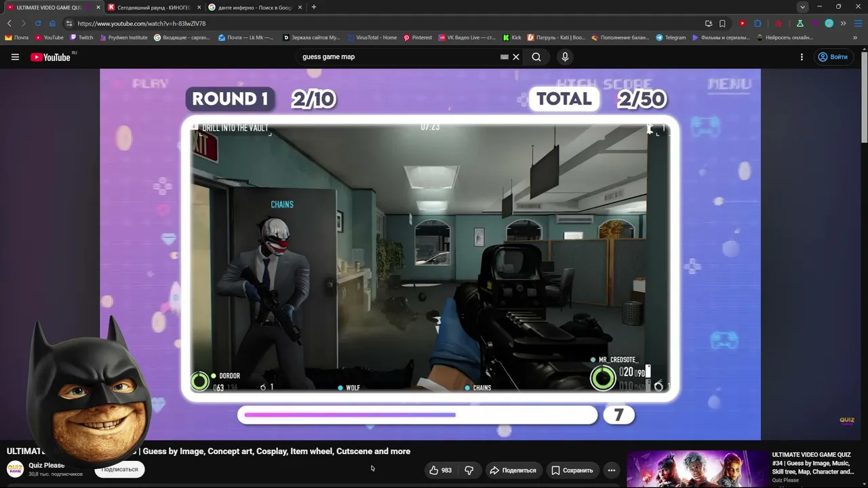Click the Войти sign-in button
Screen dimensions: 868x488
[x=833, y=57]
